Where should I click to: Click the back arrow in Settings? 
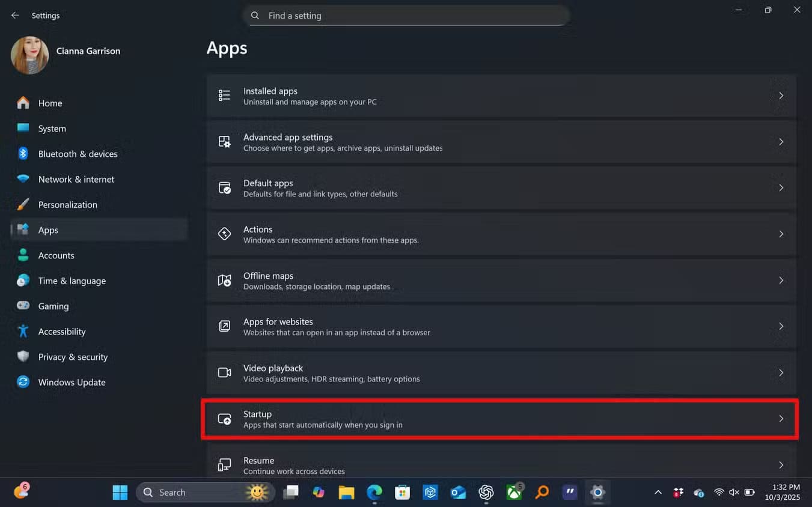tap(15, 16)
